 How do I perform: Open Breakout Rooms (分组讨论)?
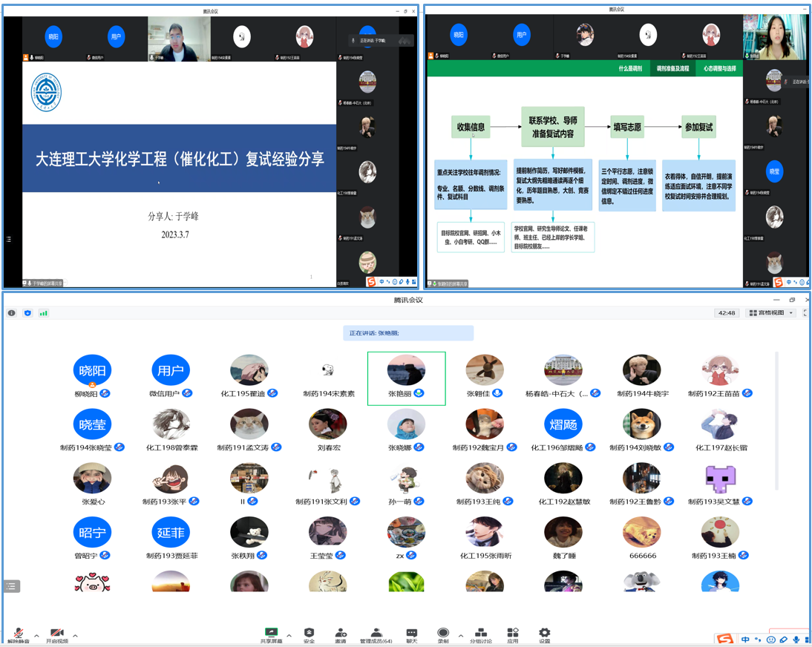point(480,634)
